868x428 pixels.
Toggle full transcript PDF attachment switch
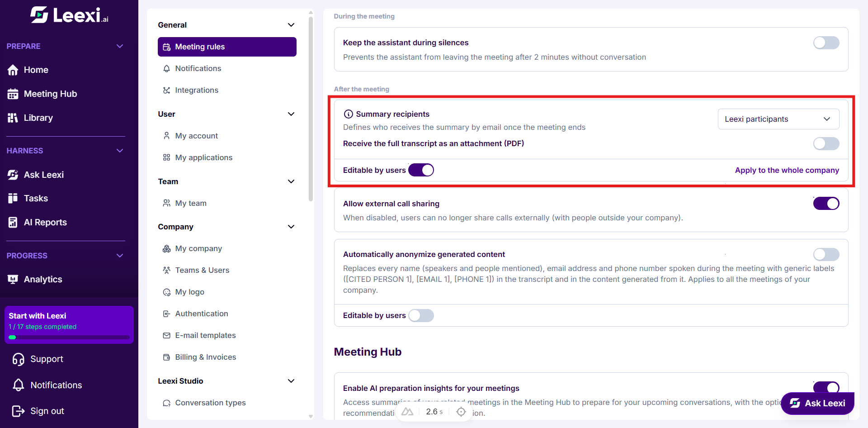[826, 144]
